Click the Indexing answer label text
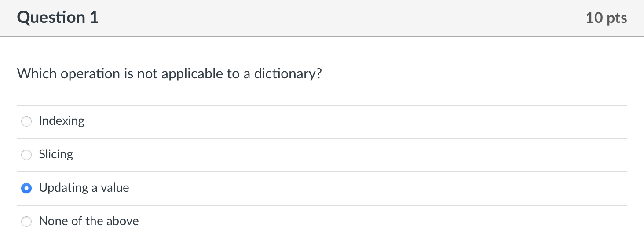The image size is (644, 248). 62,121
